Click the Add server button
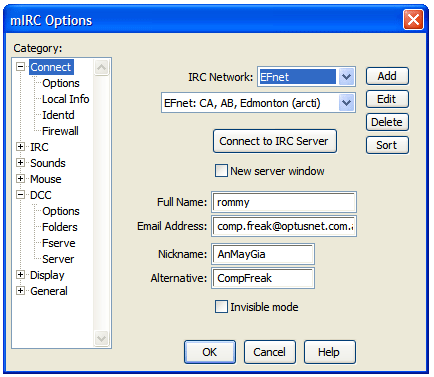Image resolution: width=434 pixels, height=377 pixels. [387, 76]
